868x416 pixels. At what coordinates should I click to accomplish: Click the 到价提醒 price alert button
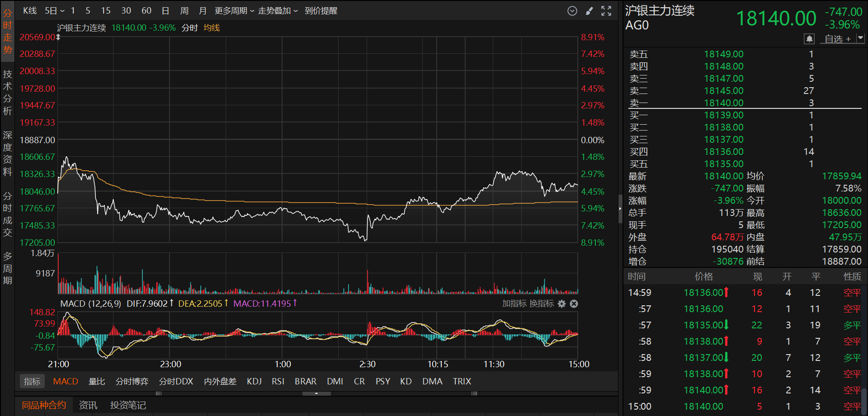pos(321,11)
